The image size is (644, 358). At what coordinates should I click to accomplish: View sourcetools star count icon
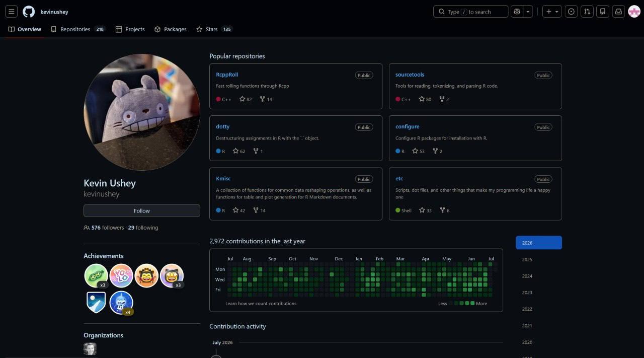(422, 99)
